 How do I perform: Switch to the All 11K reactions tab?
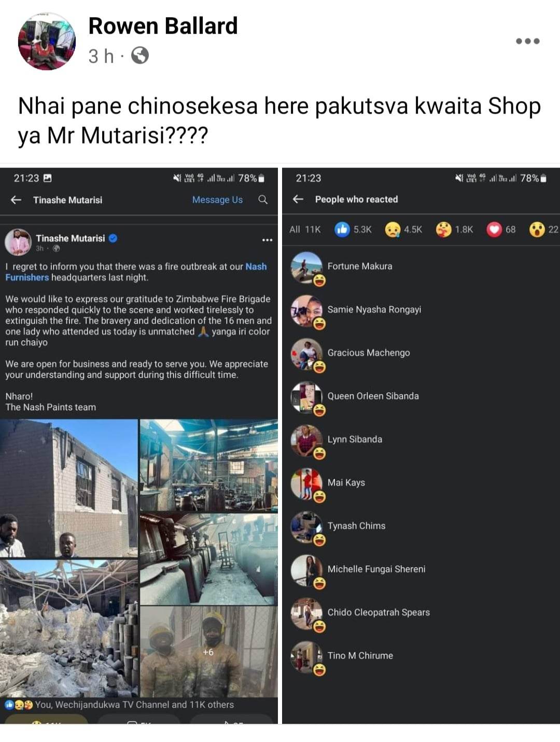[x=305, y=229]
